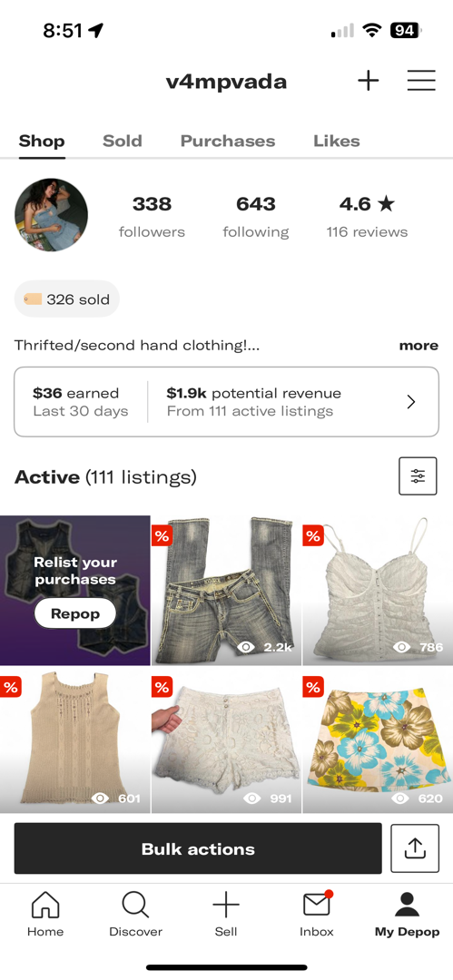This screenshot has width=453, height=980.
Task: Tap the share upload icon
Action: (415, 848)
